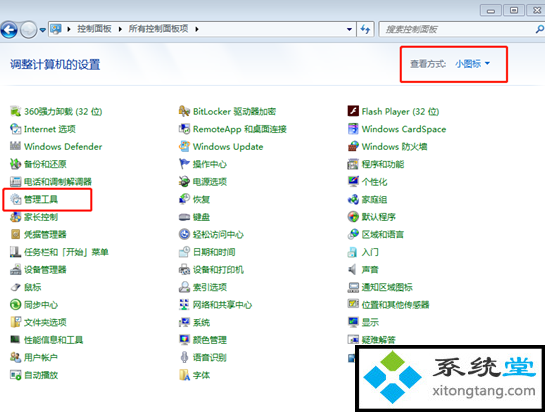Screen dimensions: 545x412
Task: Open the 程序和功能 link
Action: tap(383, 164)
